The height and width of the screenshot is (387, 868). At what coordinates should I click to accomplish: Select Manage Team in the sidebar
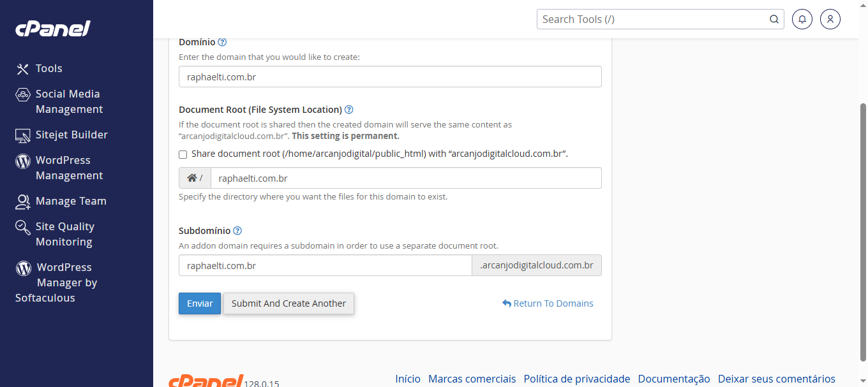70,201
